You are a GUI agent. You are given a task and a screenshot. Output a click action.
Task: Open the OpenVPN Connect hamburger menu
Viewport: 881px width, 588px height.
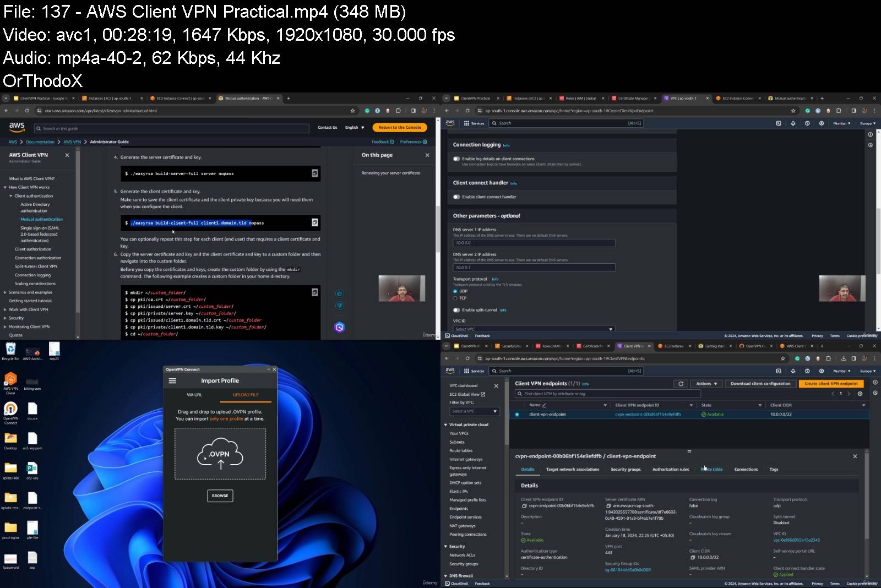click(x=172, y=380)
